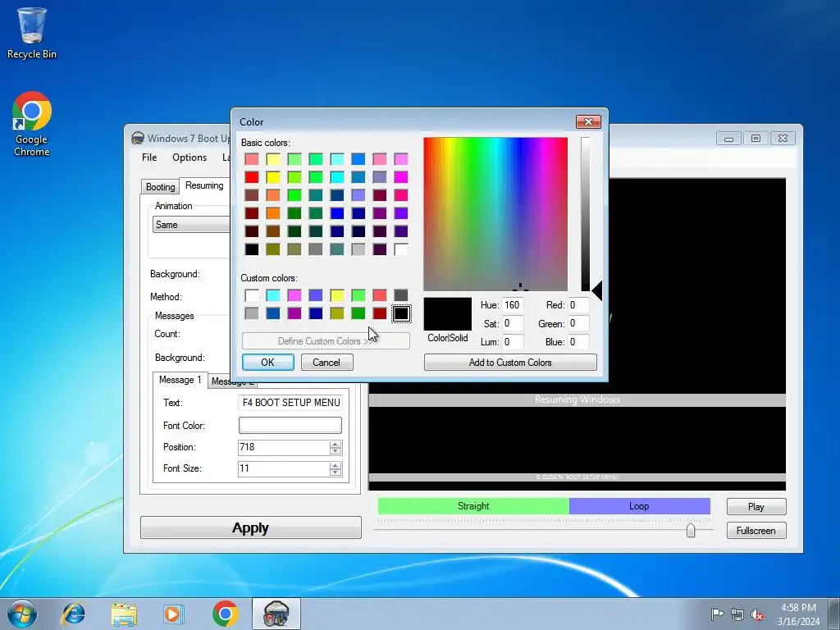
Task: Click the Play button
Action: (756, 507)
